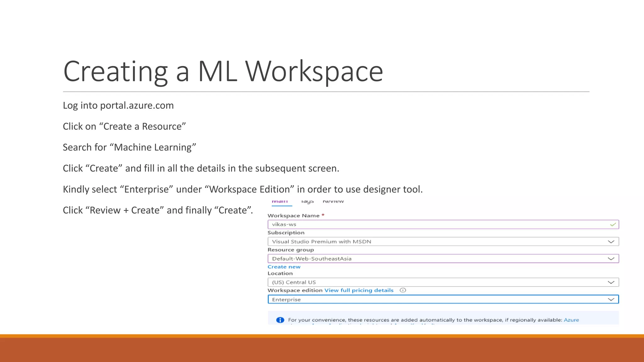The image size is (644, 362).
Task: Click the Workspace Name label
Action: click(x=293, y=216)
